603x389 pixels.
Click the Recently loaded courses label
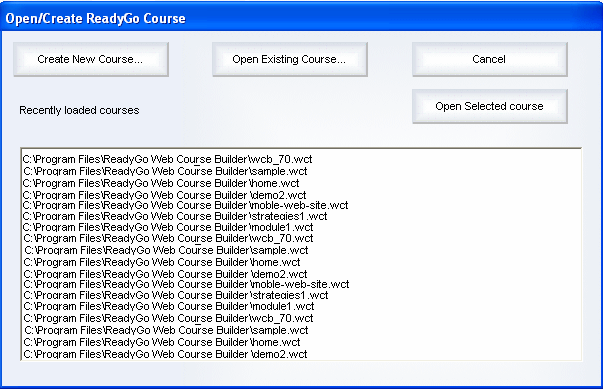(x=79, y=110)
